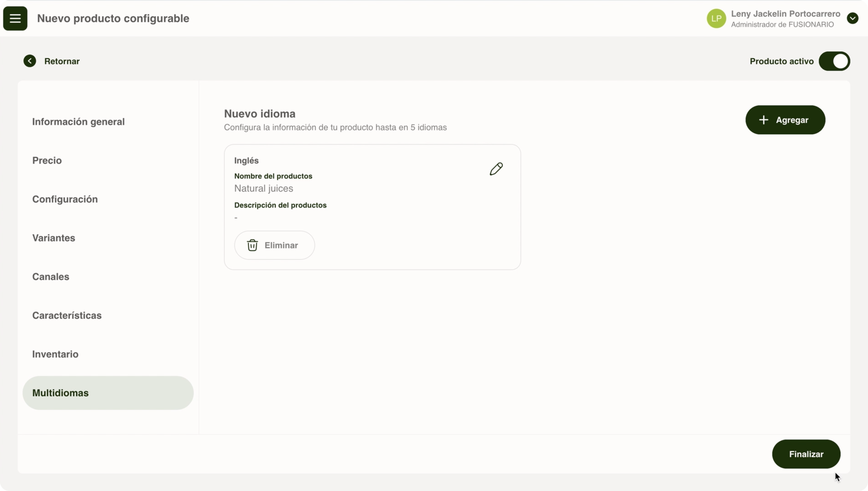Viewport: 868px width, 491px height.
Task: Go to the Inventario section
Action: pyautogui.click(x=55, y=354)
